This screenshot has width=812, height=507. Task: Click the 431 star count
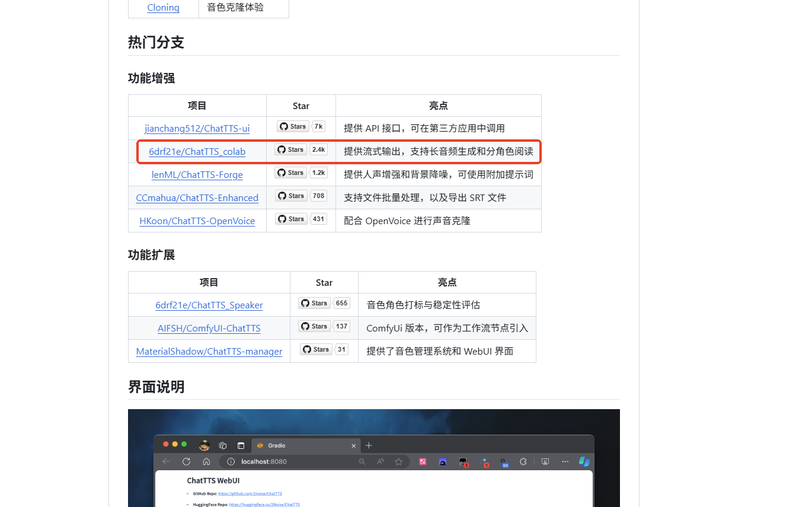click(319, 219)
